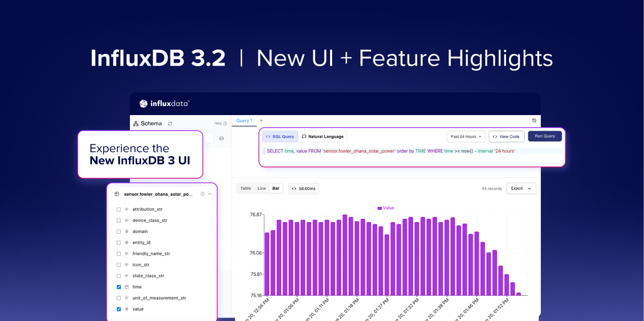
Task: Click the Schema tree icon
Action: (x=136, y=123)
